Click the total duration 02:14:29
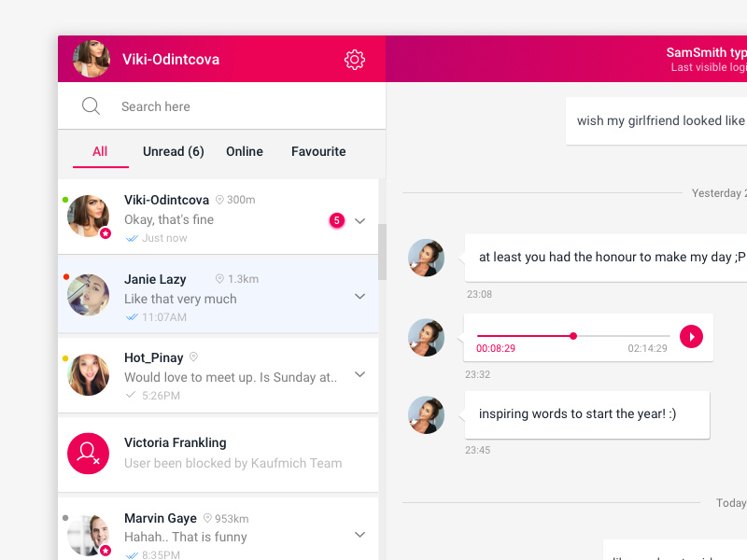This screenshot has width=747, height=560. 647,348
